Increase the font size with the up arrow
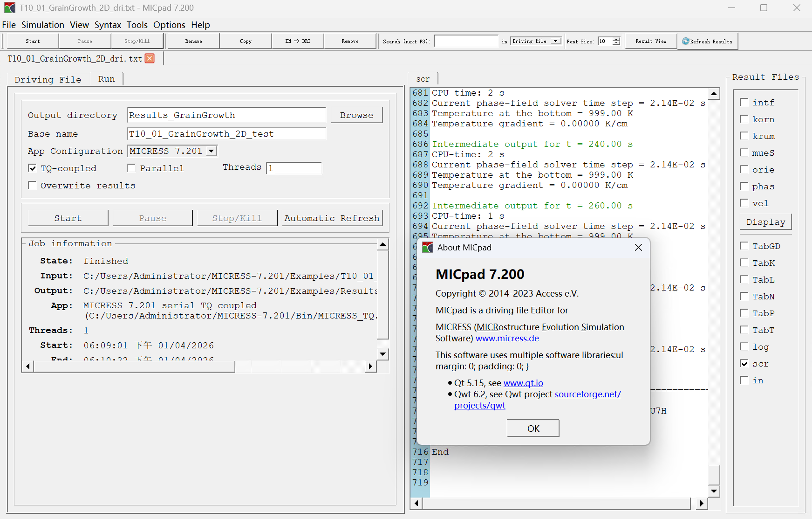812x519 pixels. tap(616, 39)
